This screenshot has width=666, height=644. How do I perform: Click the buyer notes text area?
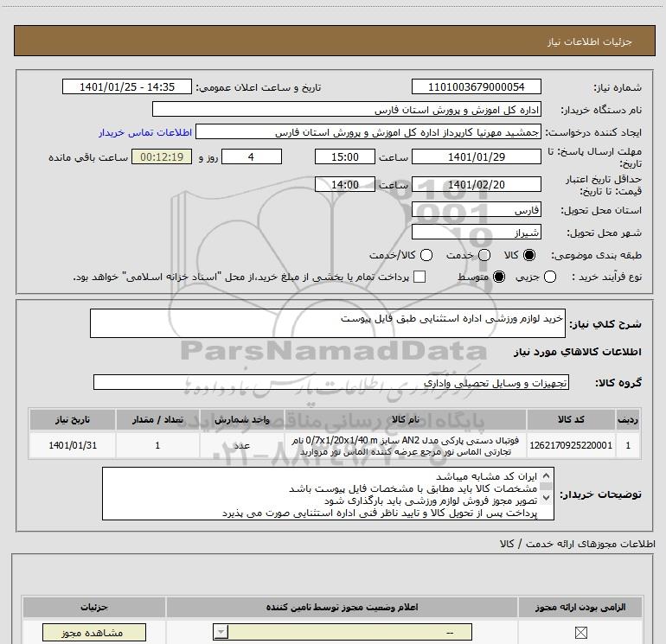click(328, 494)
